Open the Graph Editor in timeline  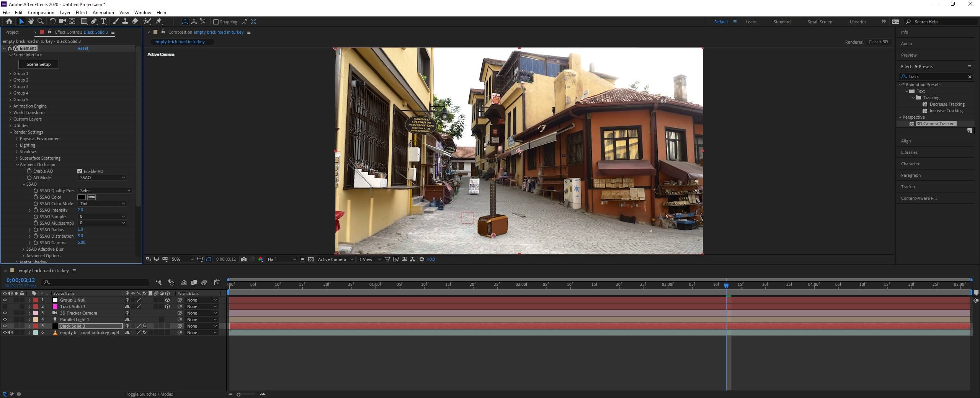pos(217,282)
